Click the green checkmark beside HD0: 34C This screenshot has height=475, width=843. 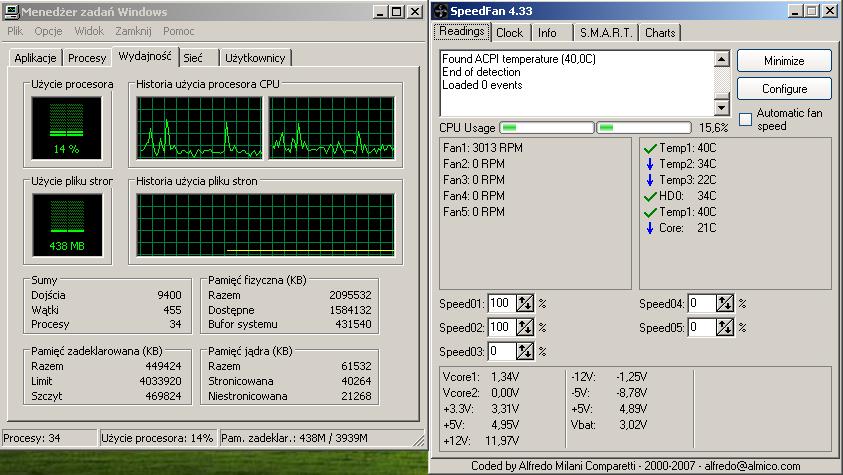[x=650, y=196]
